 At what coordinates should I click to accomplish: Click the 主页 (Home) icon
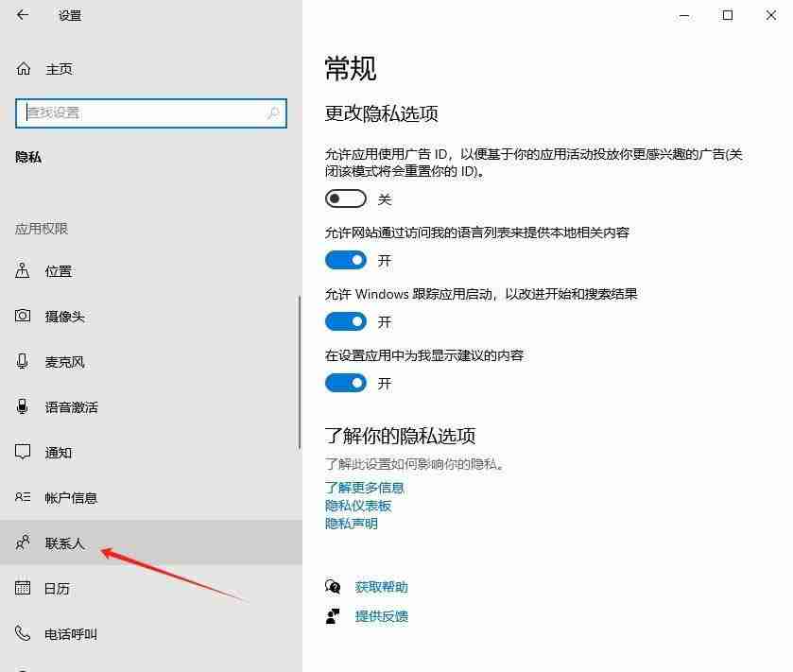click(x=23, y=68)
